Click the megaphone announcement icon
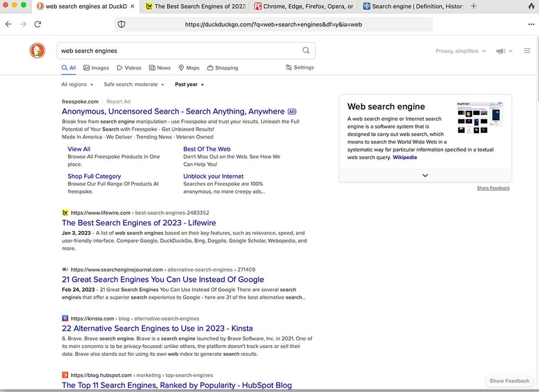This screenshot has width=539, height=392. tap(500, 51)
